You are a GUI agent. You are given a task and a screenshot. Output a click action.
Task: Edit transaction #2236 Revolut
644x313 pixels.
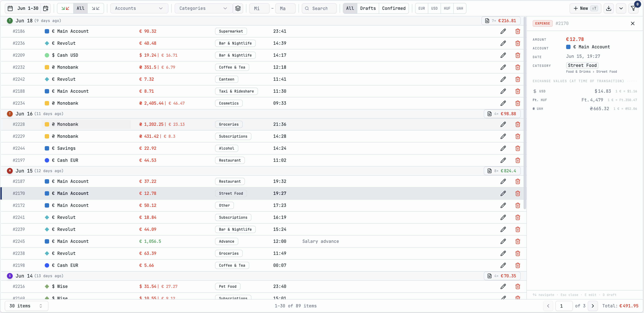pos(503,43)
